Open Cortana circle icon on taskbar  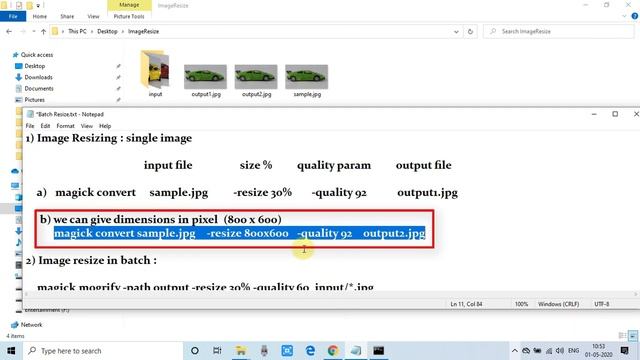(195, 351)
